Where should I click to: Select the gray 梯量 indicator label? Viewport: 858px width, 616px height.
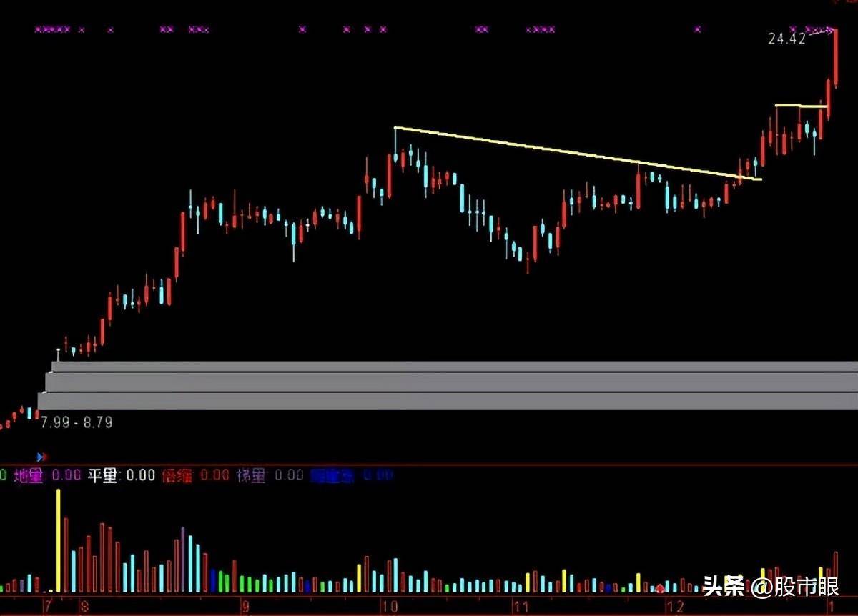pyautogui.click(x=251, y=475)
